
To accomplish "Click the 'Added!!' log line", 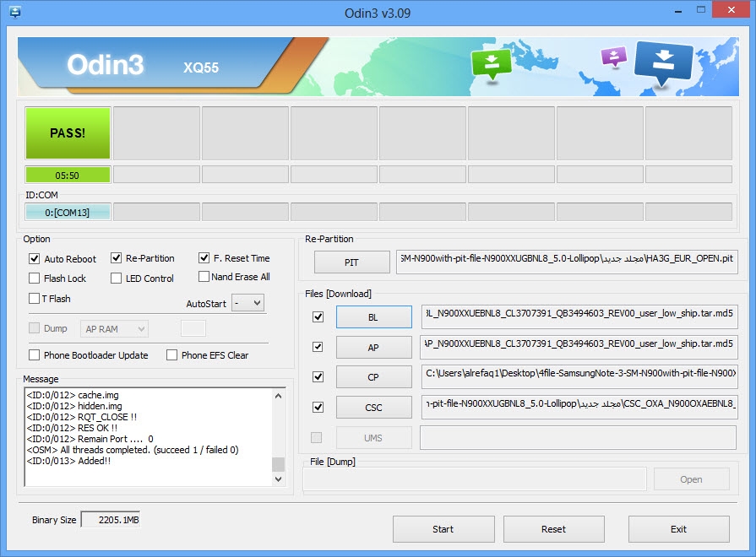I will [68, 461].
